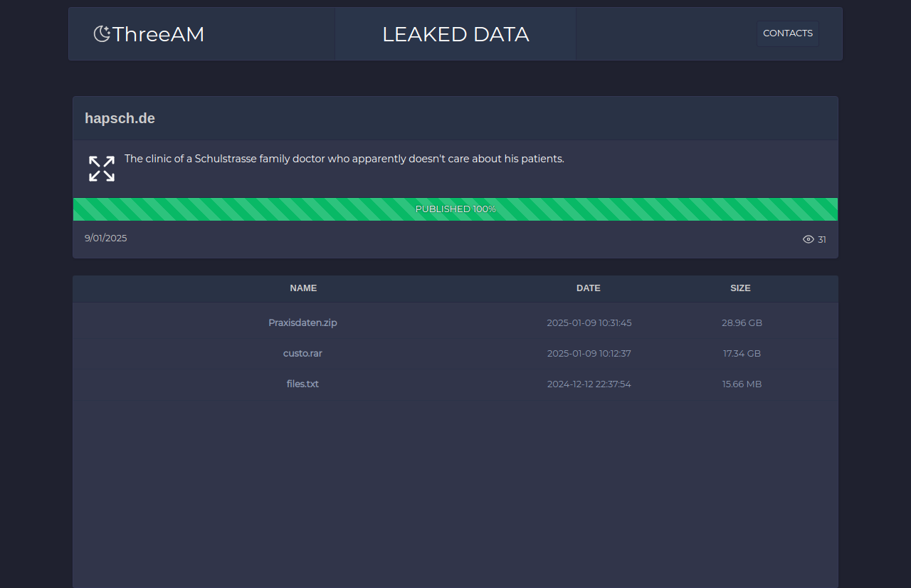Image resolution: width=911 pixels, height=588 pixels.
Task: Click the expand arrows icon
Action: tap(102, 169)
